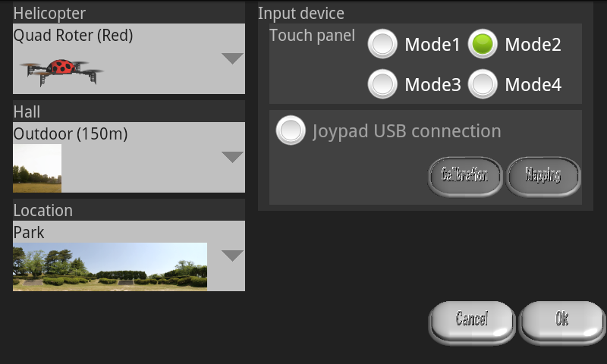This screenshot has height=364, width=607.
Task: Click the Outdoor hall thumbnail image
Action: pyautogui.click(x=37, y=168)
